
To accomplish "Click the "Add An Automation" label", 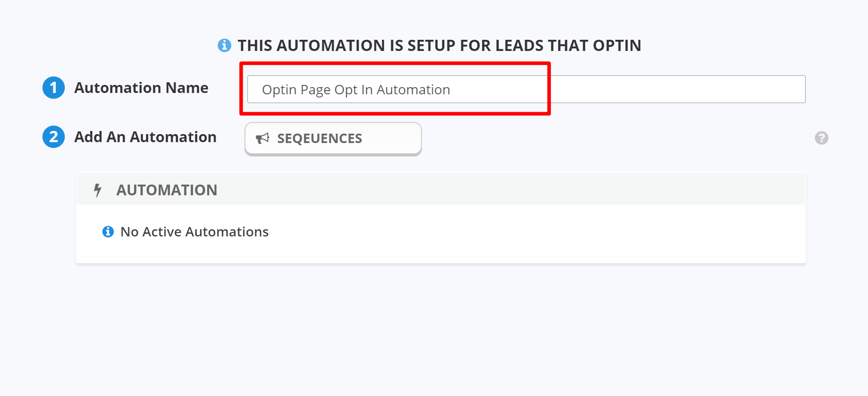I will tap(145, 137).
